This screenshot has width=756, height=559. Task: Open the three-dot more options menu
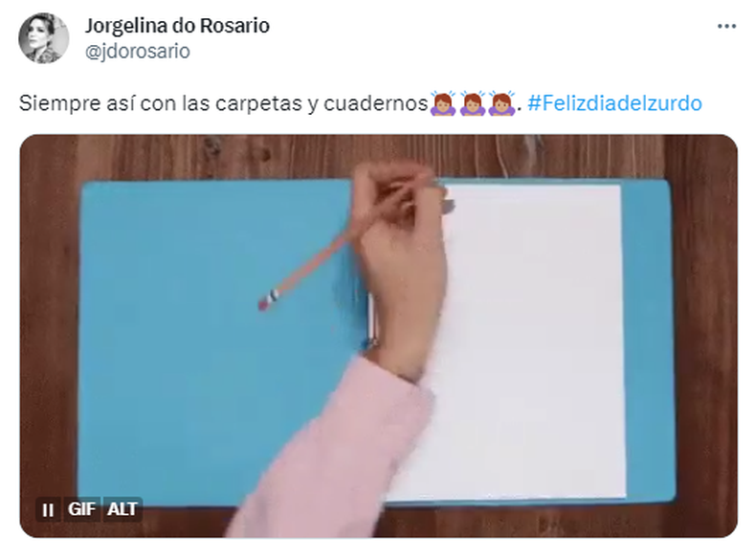point(726,26)
